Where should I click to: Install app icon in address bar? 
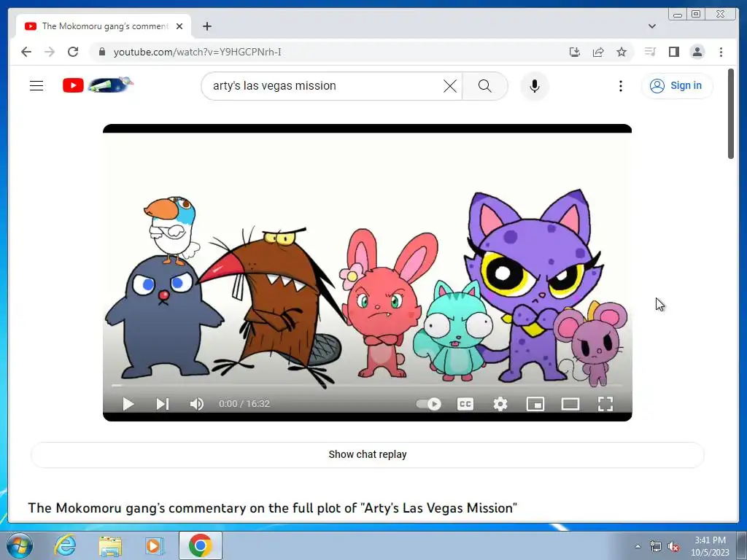point(575,52)
